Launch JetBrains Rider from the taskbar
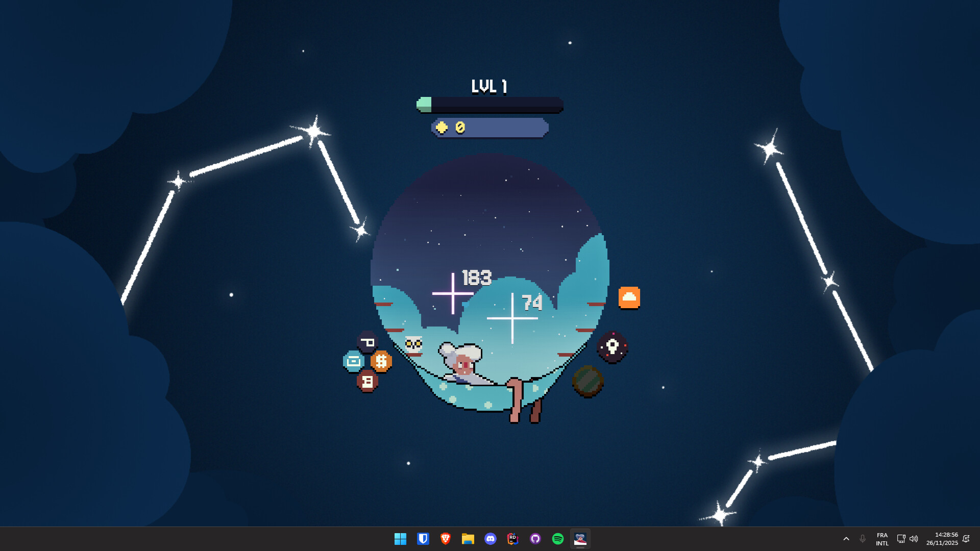 click(513, 539)
